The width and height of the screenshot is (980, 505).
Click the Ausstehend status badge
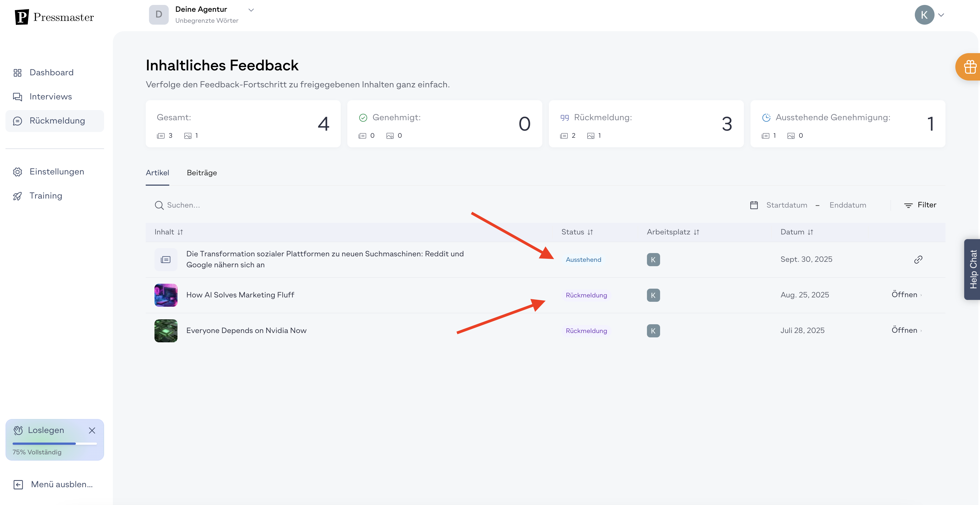(583, 260)
